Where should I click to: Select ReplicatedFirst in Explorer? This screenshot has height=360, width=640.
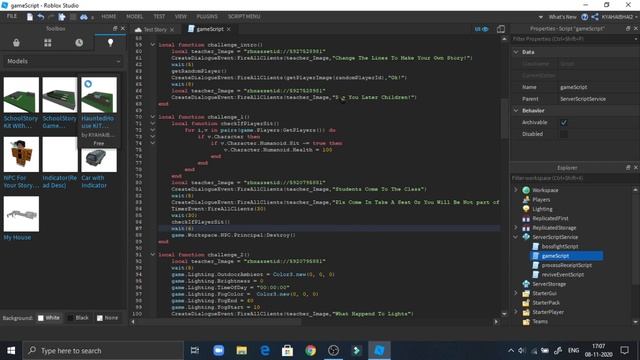click(x=549, y=218)
